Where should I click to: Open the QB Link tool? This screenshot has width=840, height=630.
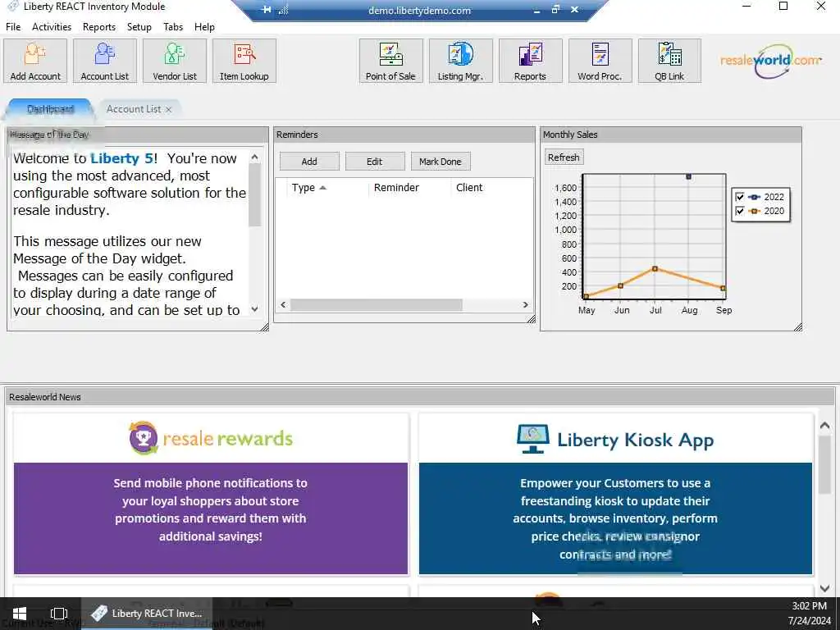pos(669,61)
